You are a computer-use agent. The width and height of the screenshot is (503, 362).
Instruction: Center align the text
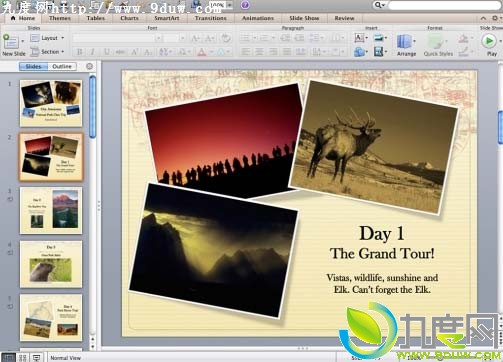(259, 52)
